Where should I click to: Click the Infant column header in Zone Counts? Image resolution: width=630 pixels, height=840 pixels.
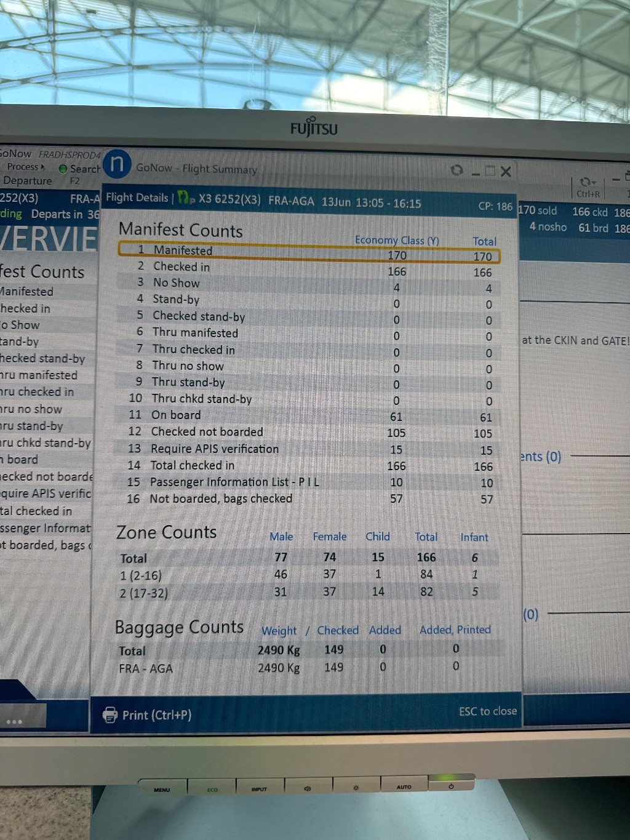point(474,537)
